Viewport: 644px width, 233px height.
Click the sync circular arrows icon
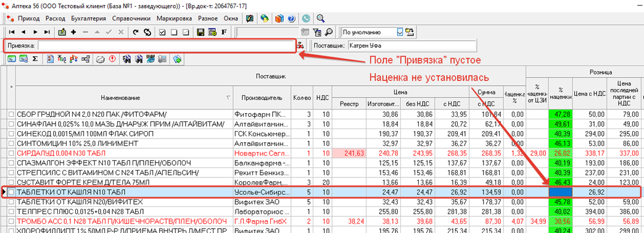click(147, 32)
